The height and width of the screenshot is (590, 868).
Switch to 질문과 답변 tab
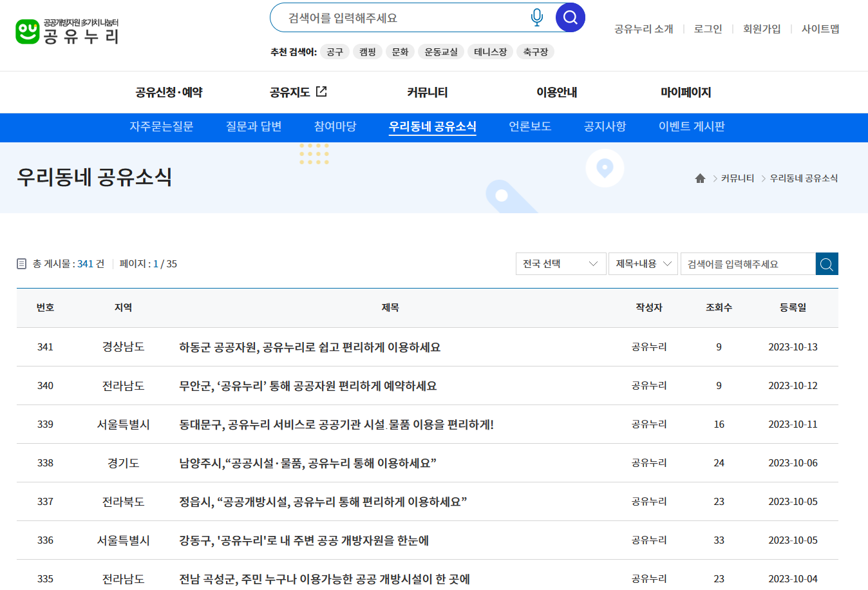coord(254,126)
